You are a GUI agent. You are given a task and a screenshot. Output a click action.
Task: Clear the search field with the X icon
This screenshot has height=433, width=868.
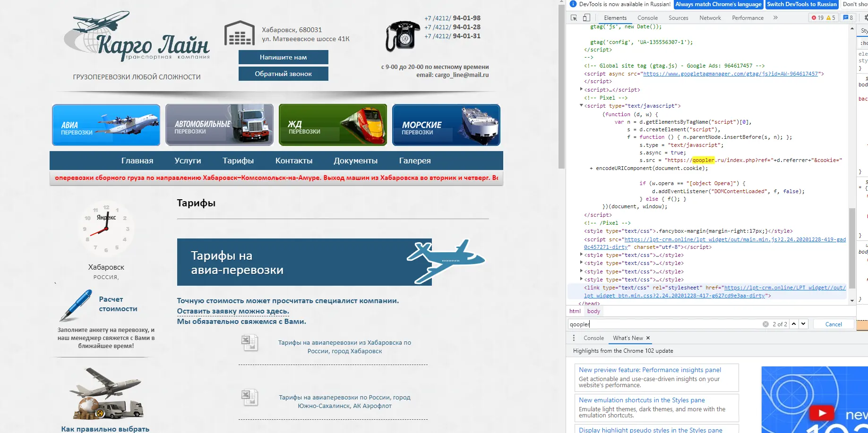[x=765, y=324]
